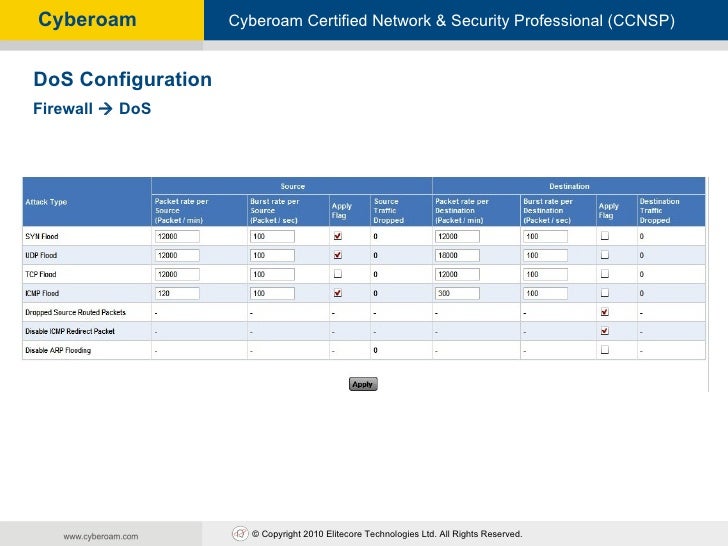Click the Destination Traffic Dropped header
This screenshot has width=728, height=546.
tap(659, 211)
